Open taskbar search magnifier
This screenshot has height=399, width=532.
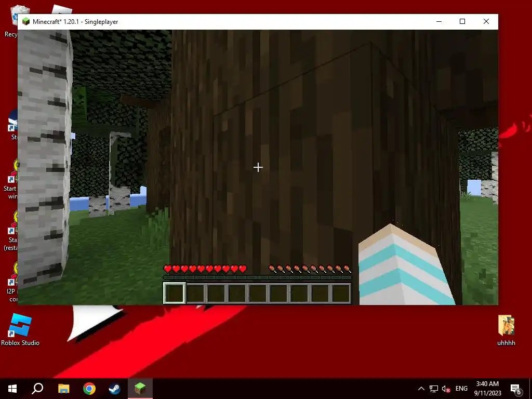[x=37, y=389]
